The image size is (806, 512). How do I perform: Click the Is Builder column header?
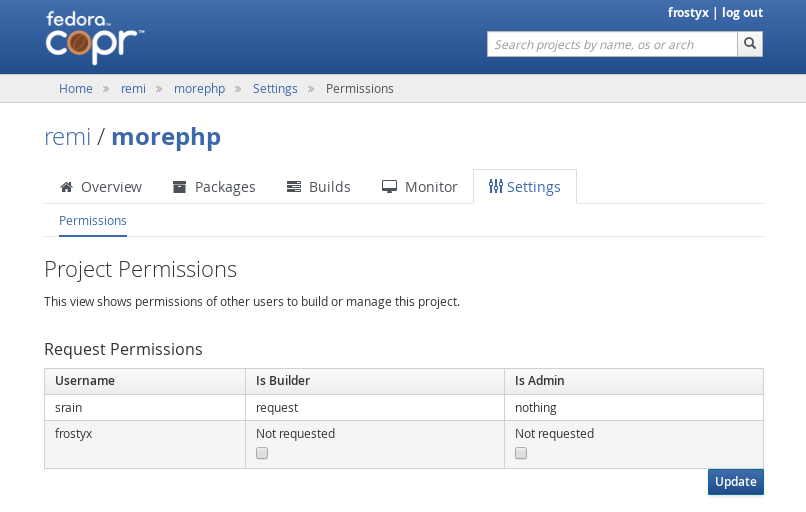[x=375, y=381]
